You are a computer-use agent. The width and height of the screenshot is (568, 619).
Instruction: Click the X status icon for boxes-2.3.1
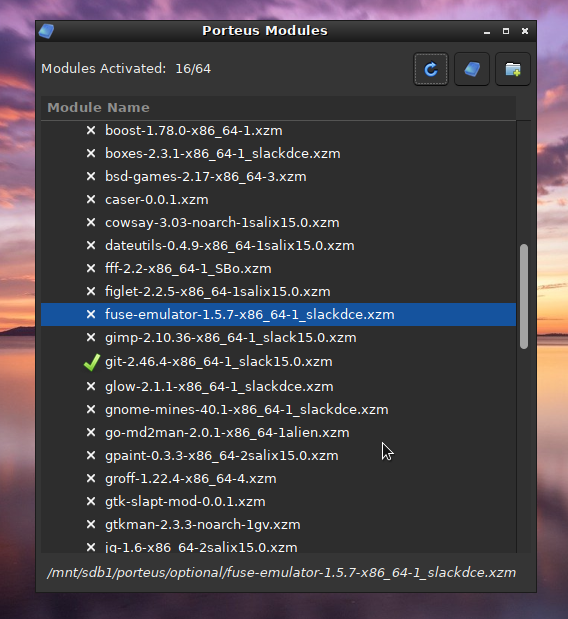[91, 153]
